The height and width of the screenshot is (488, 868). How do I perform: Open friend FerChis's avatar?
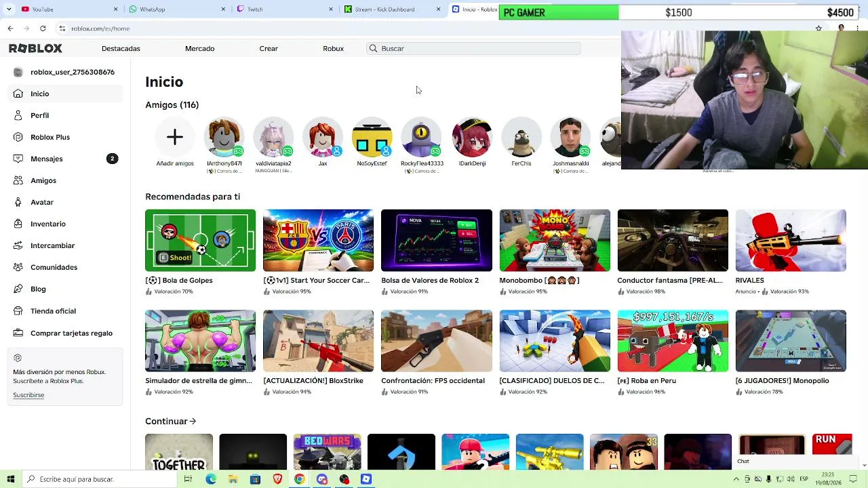(521, 138)
